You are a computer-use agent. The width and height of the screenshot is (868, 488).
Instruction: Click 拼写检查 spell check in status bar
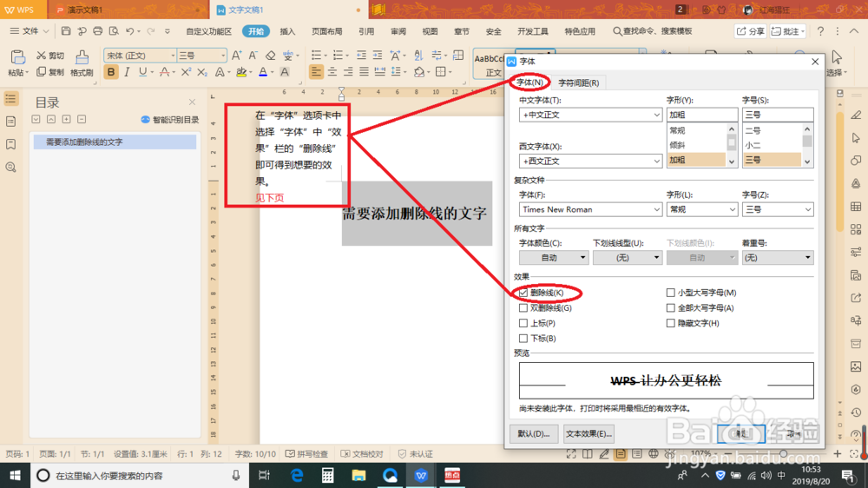(x=306, y=453)
